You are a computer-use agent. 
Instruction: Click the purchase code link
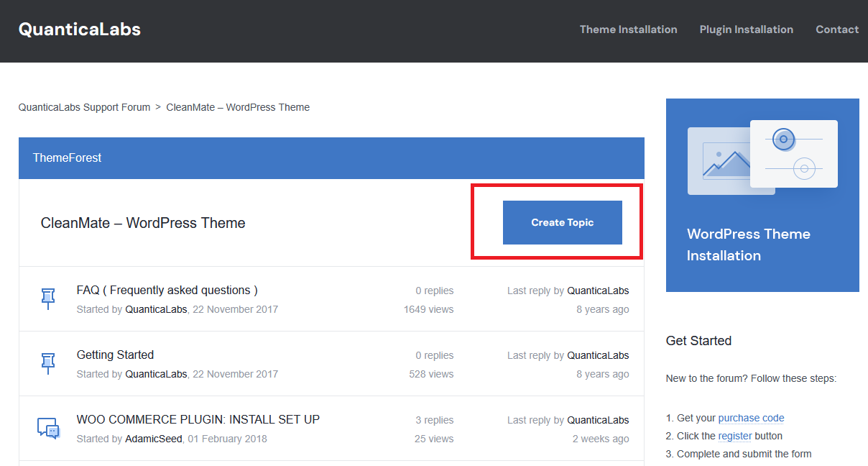(751, 418)
